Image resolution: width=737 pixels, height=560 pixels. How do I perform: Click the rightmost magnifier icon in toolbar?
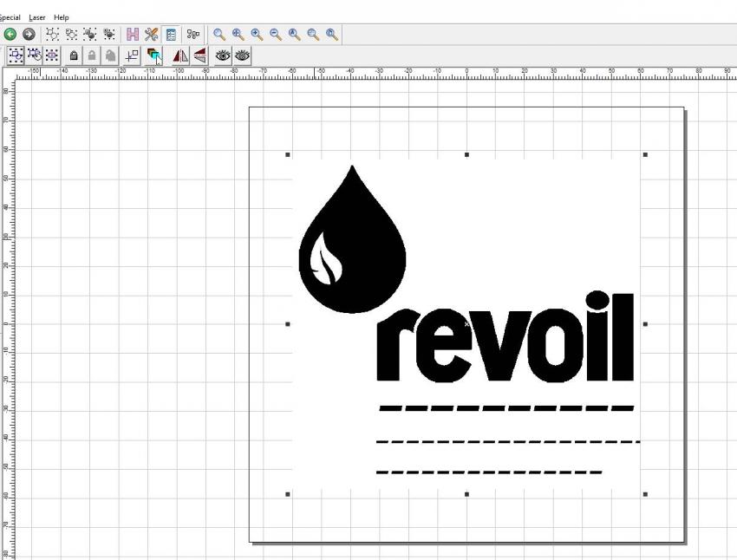point(331,35)
